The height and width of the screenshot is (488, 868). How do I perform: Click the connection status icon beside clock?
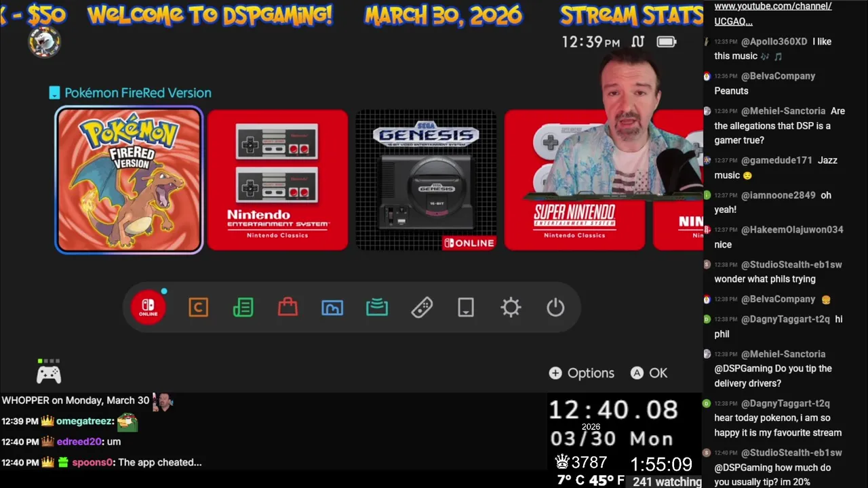(637, 42)
